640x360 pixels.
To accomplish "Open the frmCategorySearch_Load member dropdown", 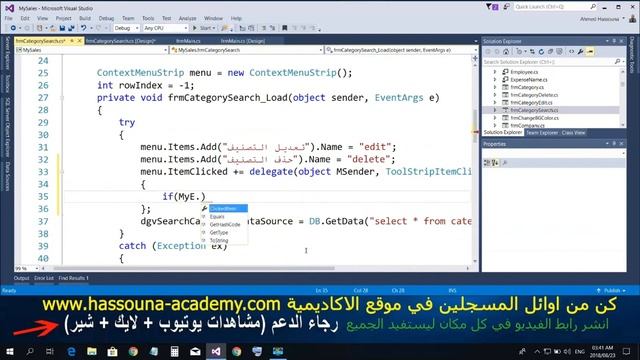I will pos(402,50).
